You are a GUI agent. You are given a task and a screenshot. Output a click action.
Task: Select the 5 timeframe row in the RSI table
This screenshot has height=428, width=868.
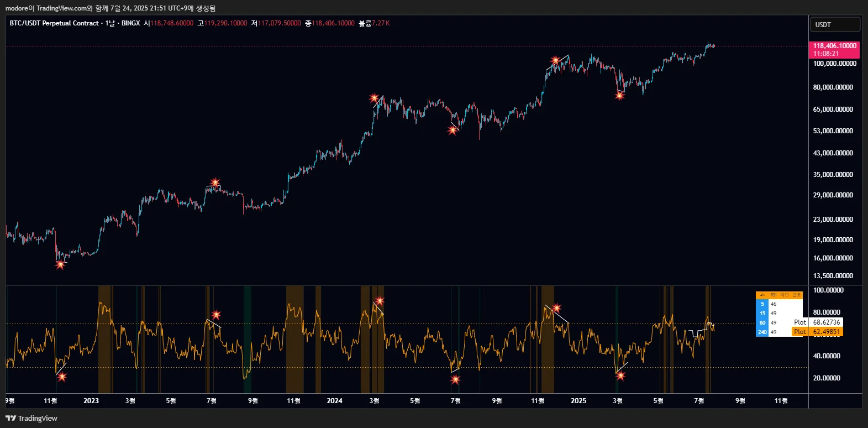pyautogui.click(x=779, y=304)
